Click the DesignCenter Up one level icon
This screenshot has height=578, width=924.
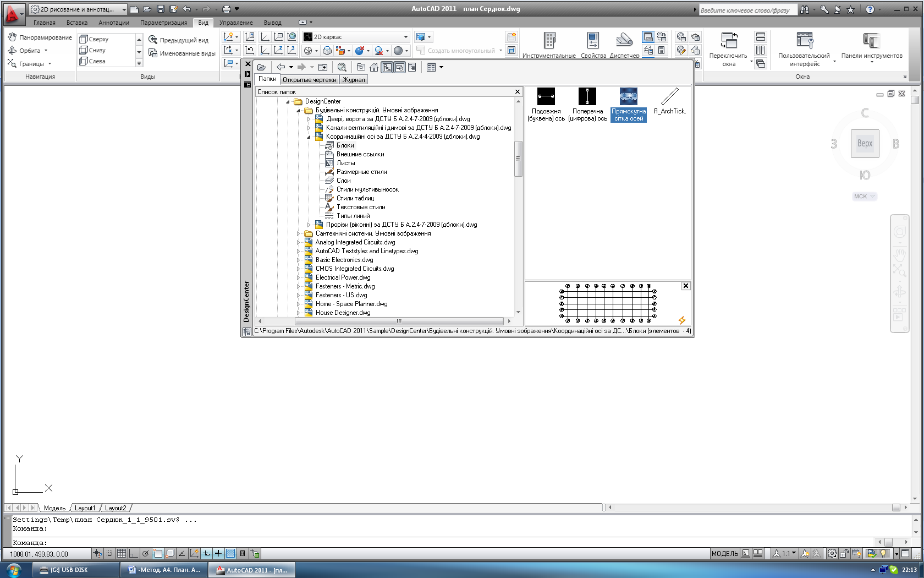[x=323, y=67]
